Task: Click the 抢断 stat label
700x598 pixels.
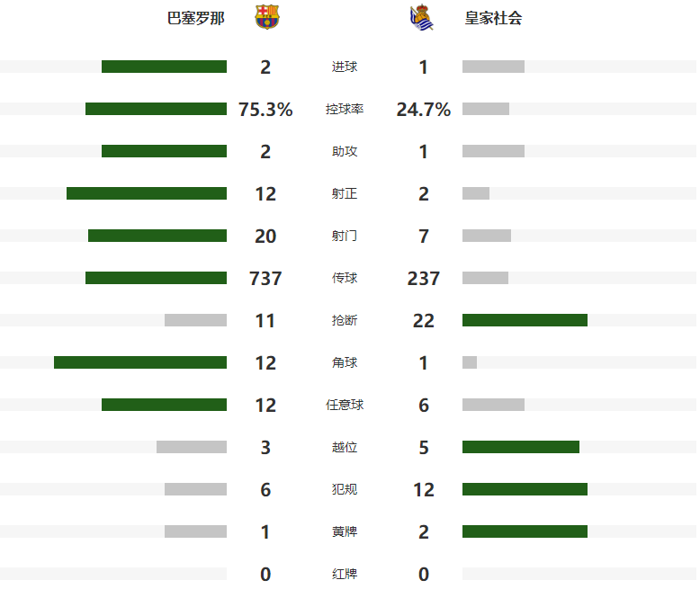Action: (x=345, y=320)
